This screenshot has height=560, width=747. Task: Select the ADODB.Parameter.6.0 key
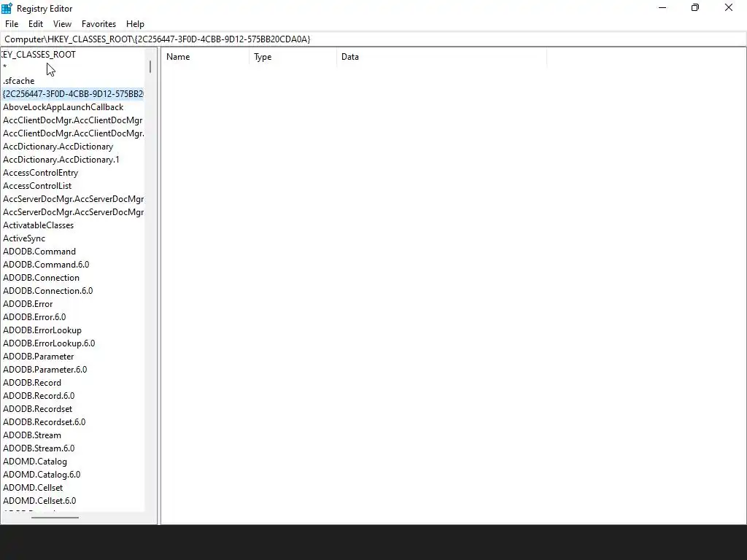coord(44,370)
